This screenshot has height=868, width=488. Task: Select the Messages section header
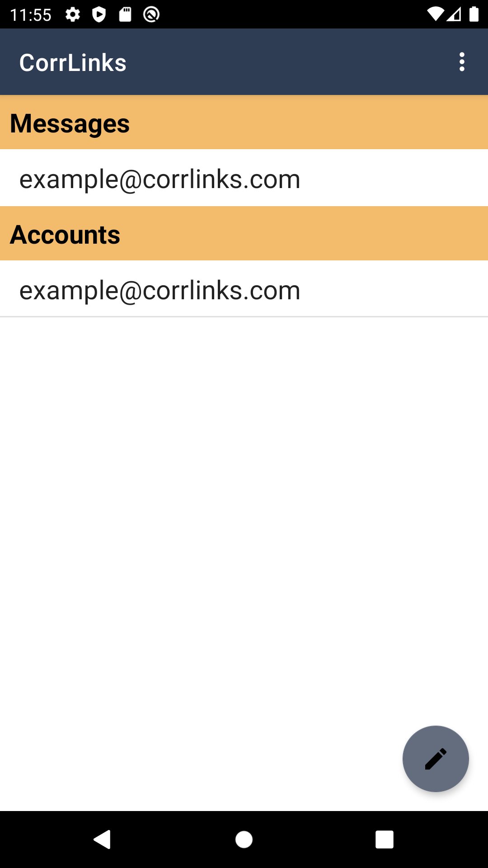(244, 123)
